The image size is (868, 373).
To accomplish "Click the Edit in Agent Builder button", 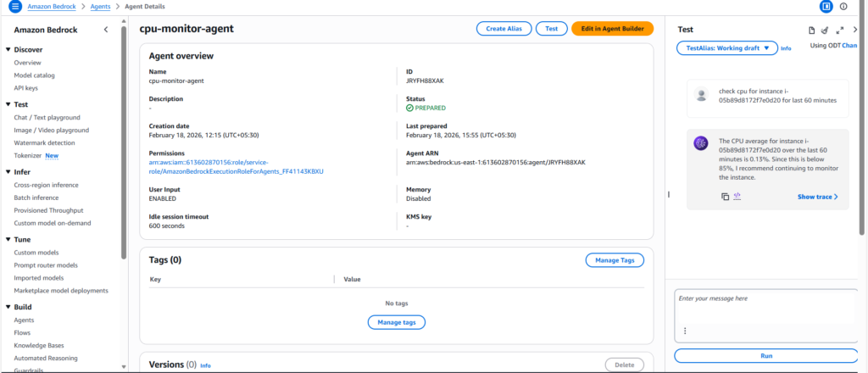I will click(x=612, y=29).
